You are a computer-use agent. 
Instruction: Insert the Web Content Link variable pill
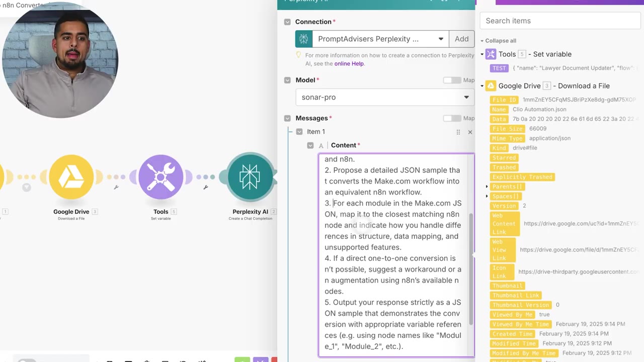click(x=505, y=224)
